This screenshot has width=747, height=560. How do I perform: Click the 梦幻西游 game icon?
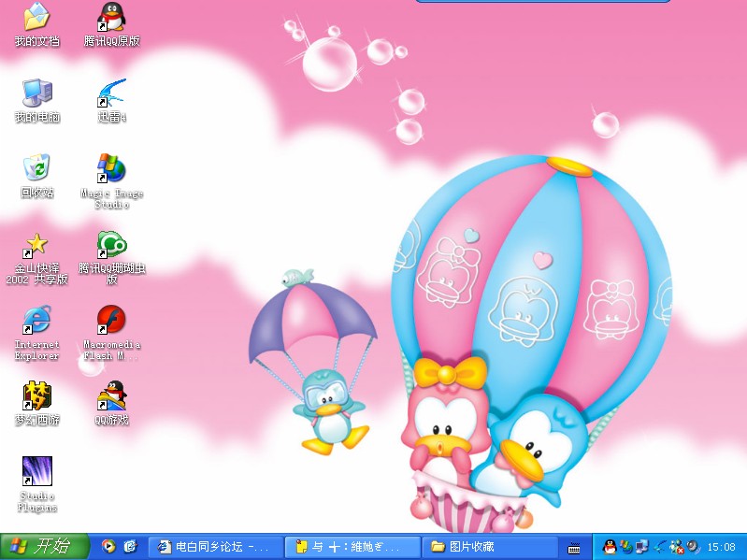[36, 396]
